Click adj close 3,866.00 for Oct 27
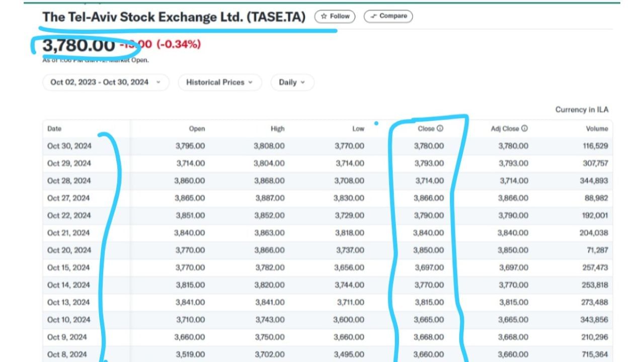The width and height of the screenshot is (644, 362). point(513,198)
